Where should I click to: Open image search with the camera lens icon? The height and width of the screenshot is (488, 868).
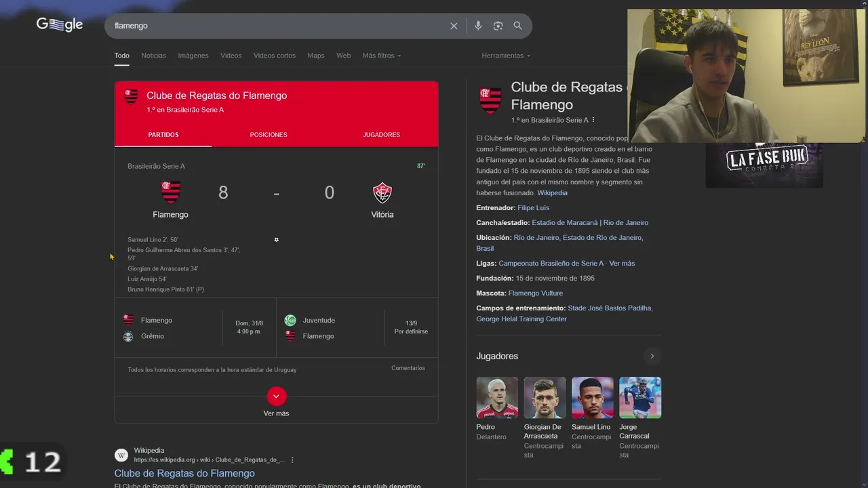point(498,26)
